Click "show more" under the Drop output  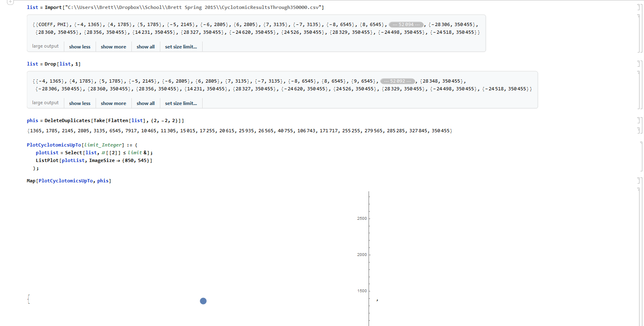tap(113, 103)
